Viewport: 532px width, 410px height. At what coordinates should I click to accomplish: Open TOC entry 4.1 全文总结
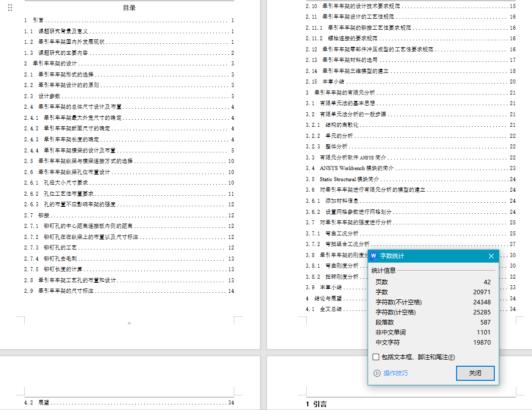336,309
